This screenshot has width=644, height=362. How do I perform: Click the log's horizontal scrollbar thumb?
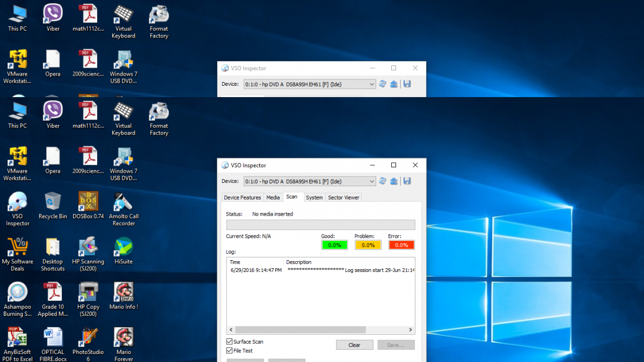pyautogui.click(x=301, y=330)
